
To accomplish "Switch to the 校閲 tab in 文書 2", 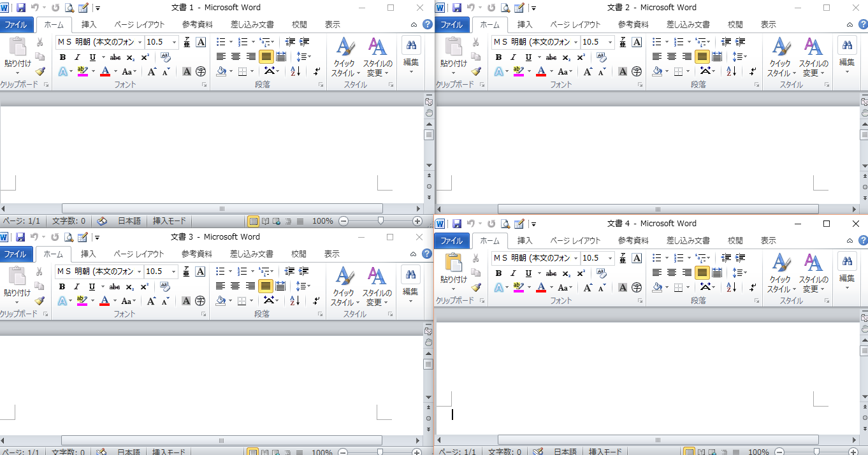I will point(735,25).
